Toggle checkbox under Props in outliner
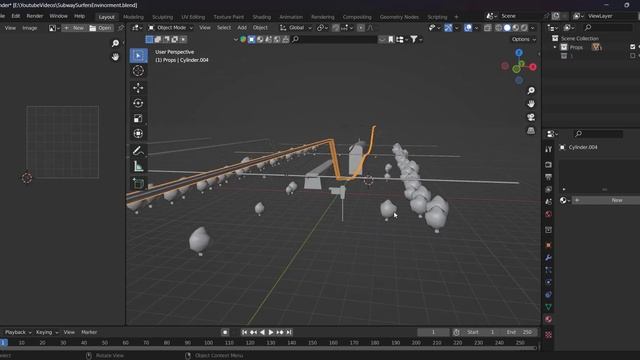 [633, 56]
